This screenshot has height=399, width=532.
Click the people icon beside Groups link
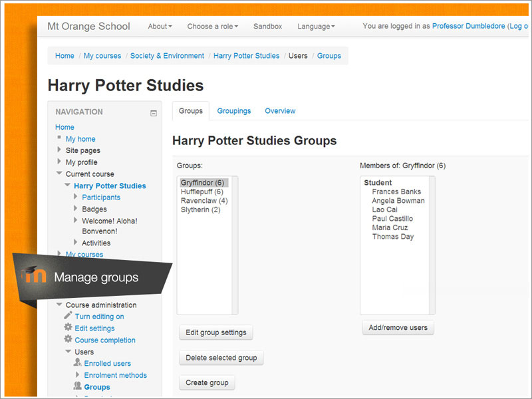[77, 386]
